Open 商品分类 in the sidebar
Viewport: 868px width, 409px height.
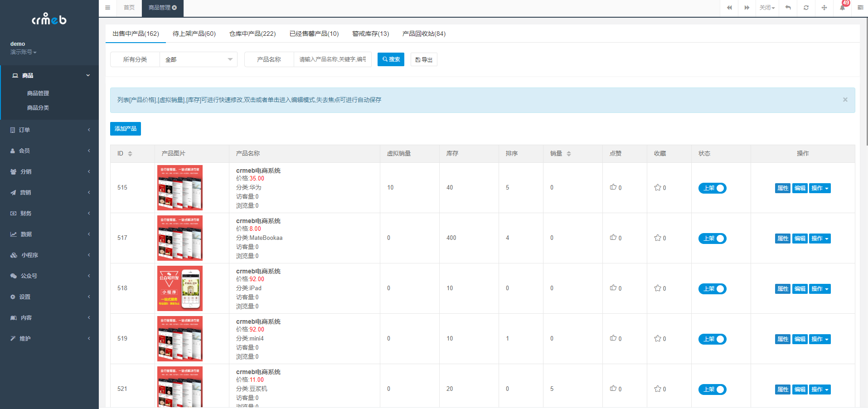(38, 108)
